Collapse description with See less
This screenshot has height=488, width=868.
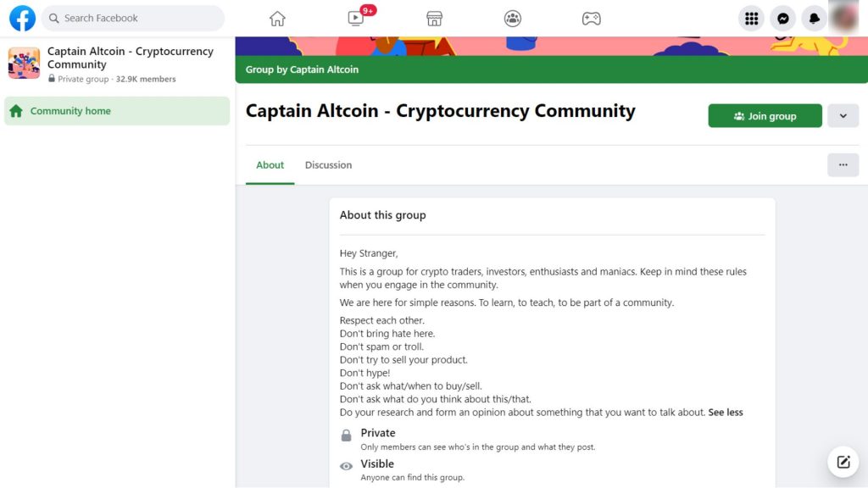click(x=726, y=413)
